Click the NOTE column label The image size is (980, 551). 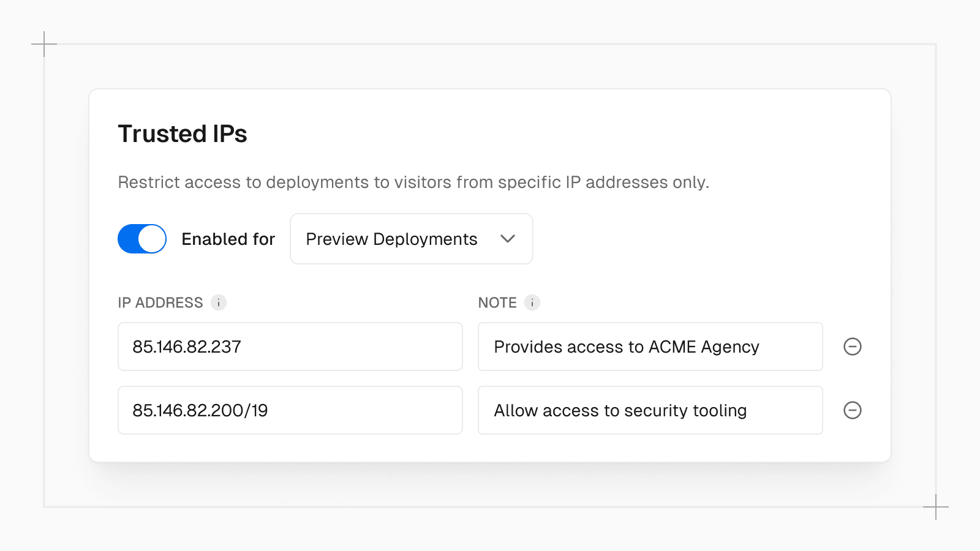click(x=497, y=302)
